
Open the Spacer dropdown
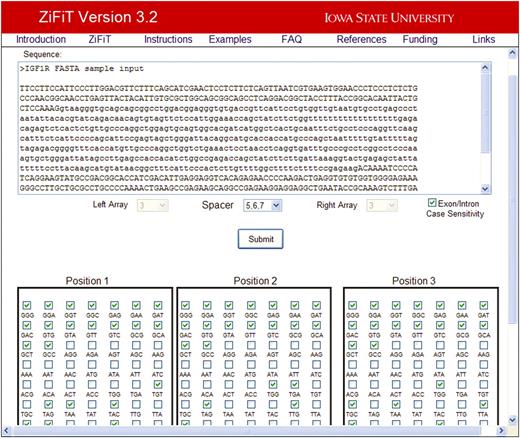click(x=263, y=205)
